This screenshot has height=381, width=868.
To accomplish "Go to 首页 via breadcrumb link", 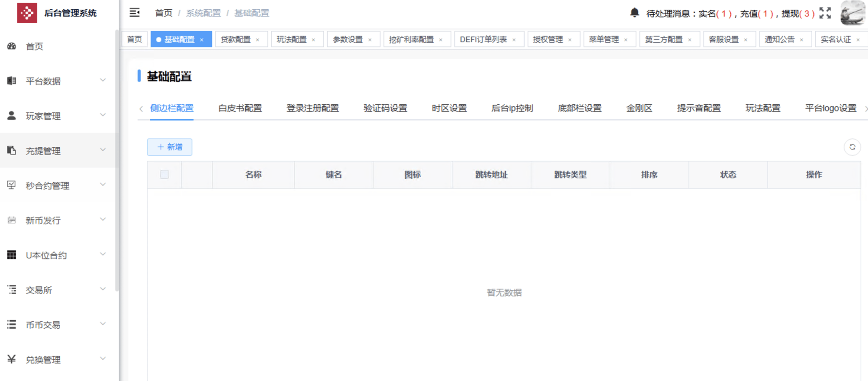I will tap(164, 13).
